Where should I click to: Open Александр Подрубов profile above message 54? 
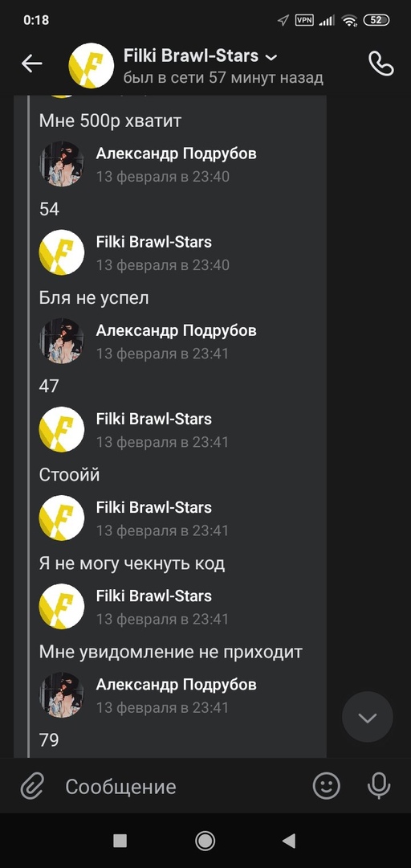pyautogui.click(x=176, y=154)
